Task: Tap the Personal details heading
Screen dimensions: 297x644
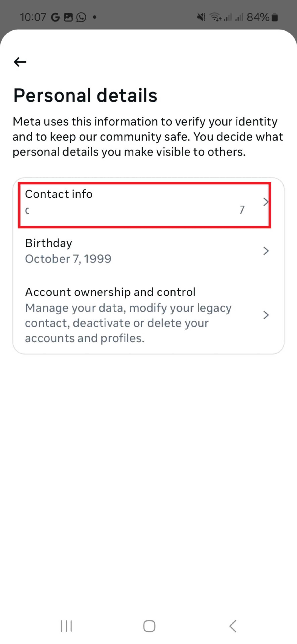Action: (85, 95)
